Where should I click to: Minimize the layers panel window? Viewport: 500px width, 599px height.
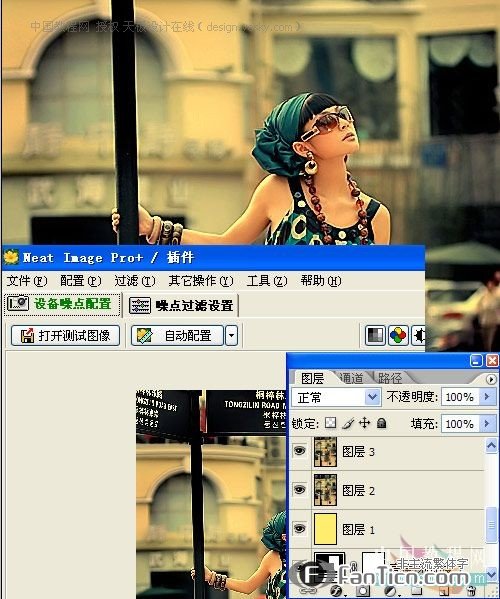[476, 360]
